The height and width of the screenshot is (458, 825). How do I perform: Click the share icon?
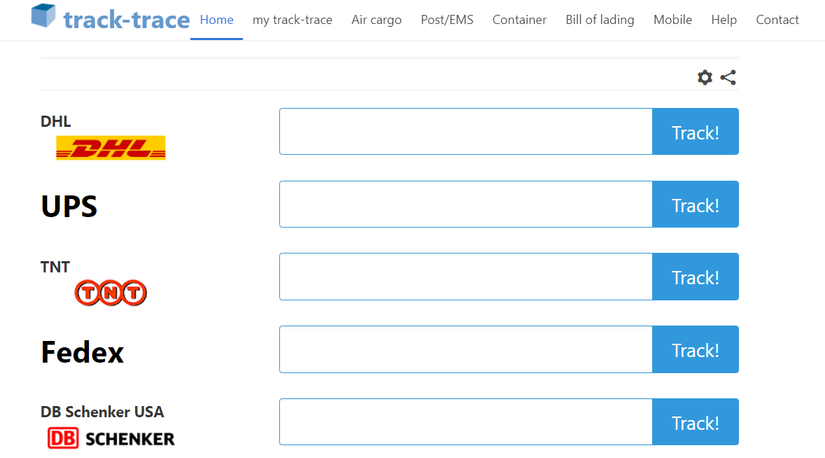coord(728,77)
